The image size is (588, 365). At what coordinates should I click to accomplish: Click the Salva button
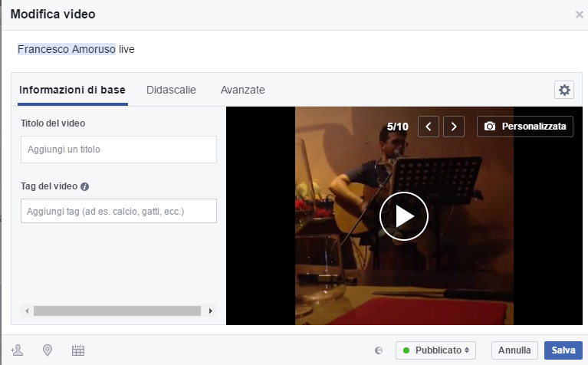click(x=563, y=350)
